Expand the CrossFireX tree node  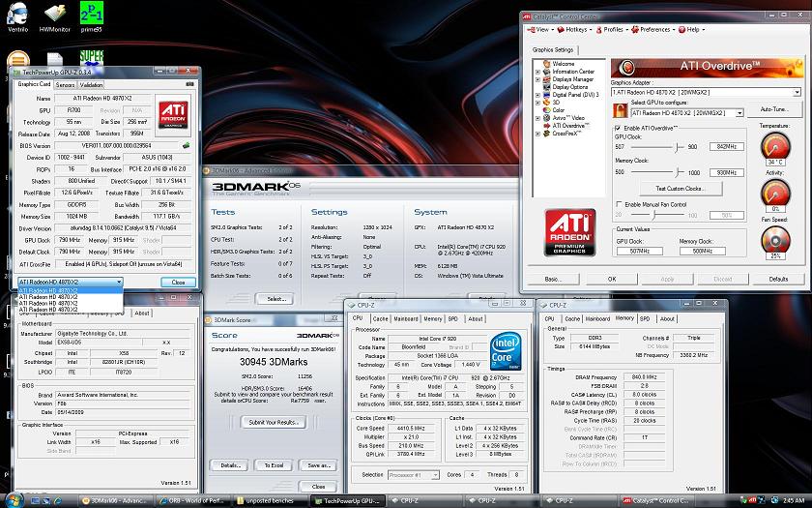537,134
